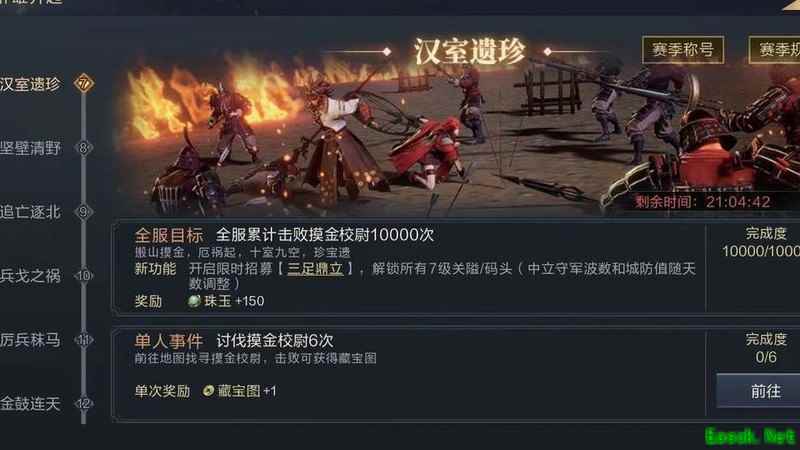
Task: Open the 厉兵秣马 chapter
Action: [30, 340]
